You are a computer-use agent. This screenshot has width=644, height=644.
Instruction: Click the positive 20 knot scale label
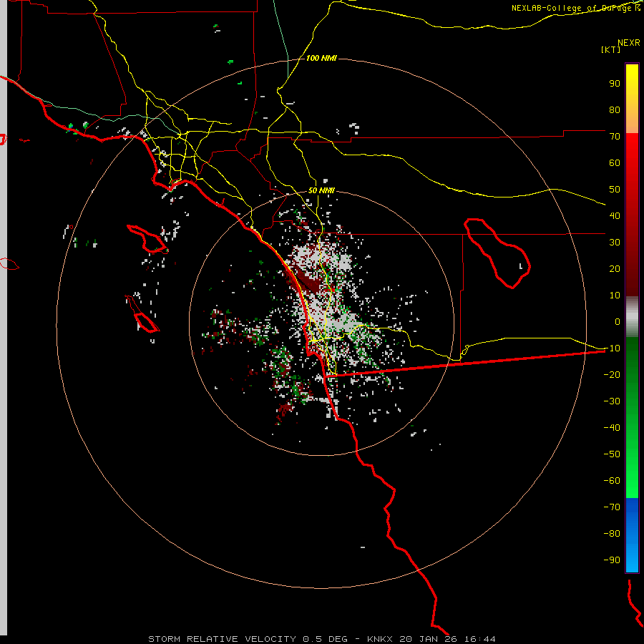click(x=615, y=268)
